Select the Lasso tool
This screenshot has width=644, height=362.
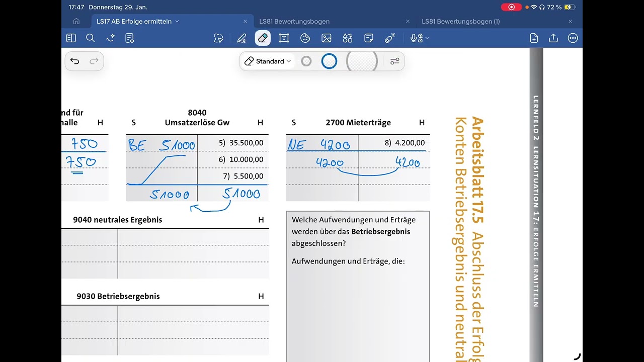click(x=218, y=38)
